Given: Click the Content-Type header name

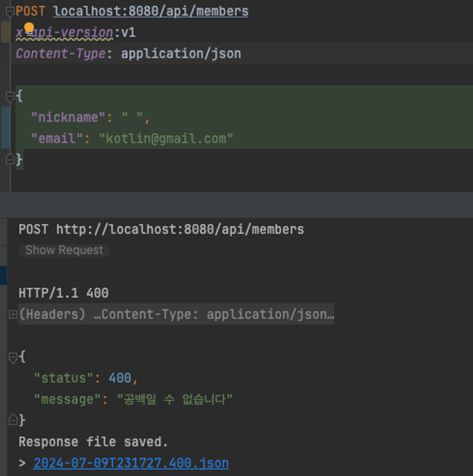Looking at the screenshot, I should [x=61, y=54].
